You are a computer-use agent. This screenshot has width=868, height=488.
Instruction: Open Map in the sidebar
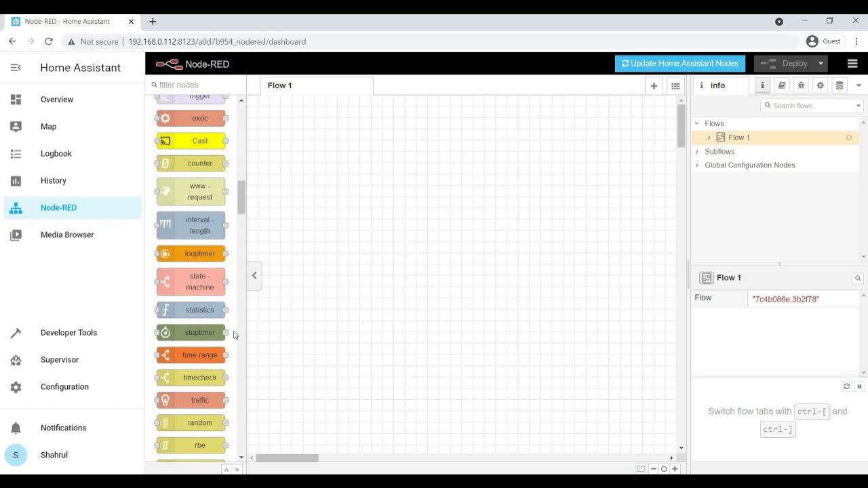click(73, 127)
